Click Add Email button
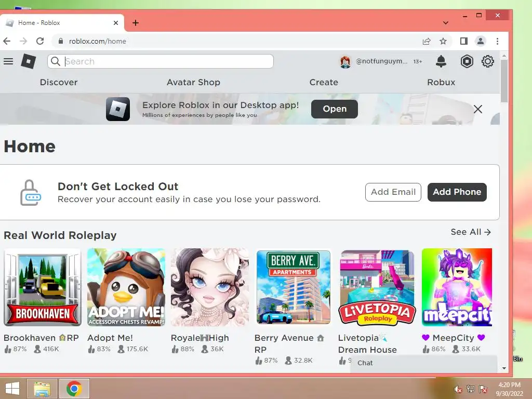This screenshot has width=532, height=399. coord(393,192)
